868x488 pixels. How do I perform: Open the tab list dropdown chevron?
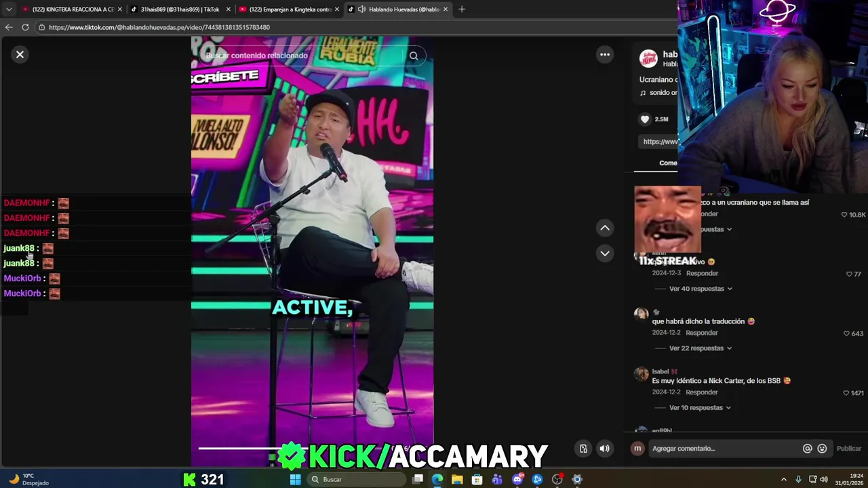tap(8, 9)
